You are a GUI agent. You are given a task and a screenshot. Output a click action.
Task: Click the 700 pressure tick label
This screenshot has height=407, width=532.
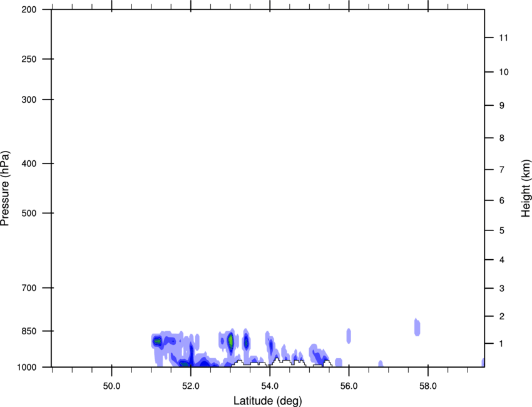coord(29,288)
